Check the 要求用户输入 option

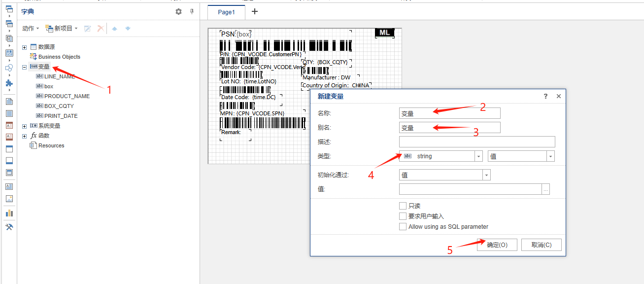point(403,216)
